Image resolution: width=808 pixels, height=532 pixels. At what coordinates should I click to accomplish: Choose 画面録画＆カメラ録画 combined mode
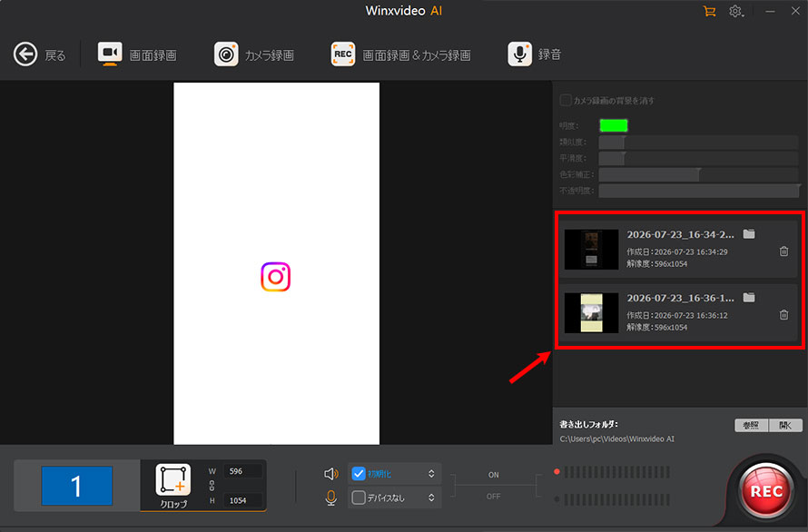coord(400,54)
